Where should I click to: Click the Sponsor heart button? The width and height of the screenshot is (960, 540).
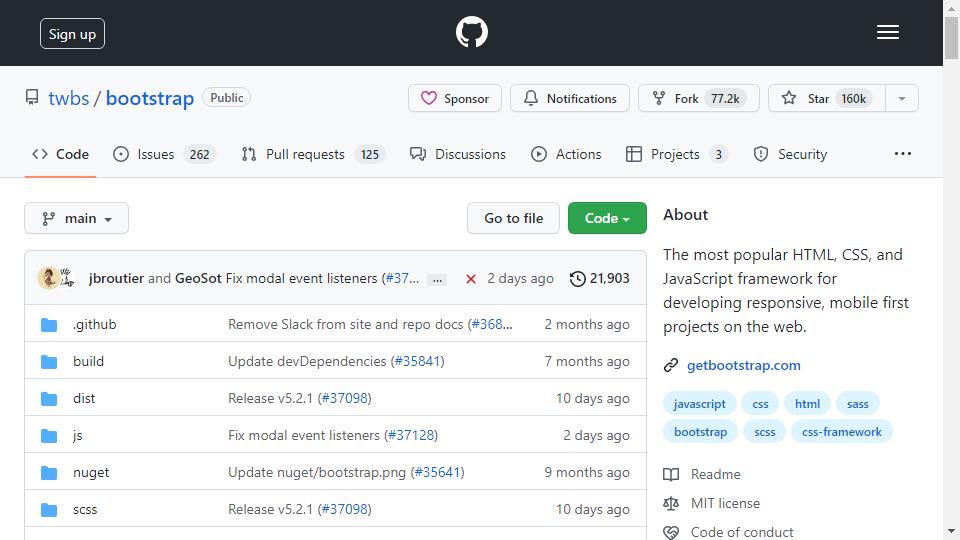455,99
